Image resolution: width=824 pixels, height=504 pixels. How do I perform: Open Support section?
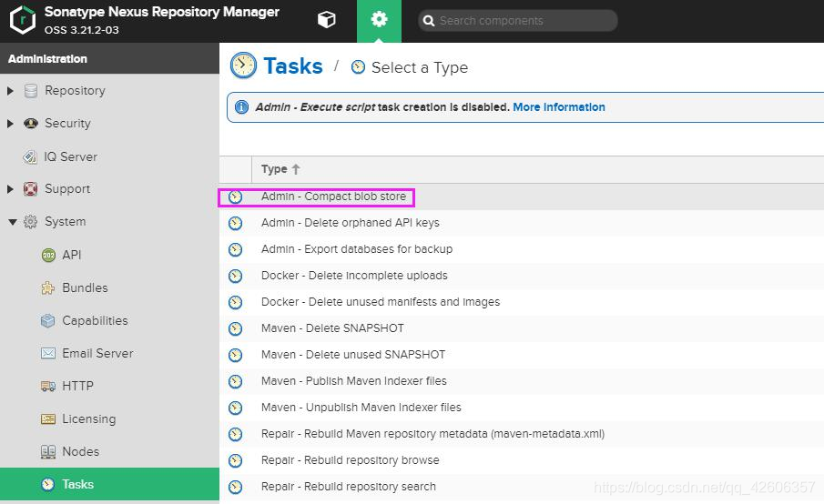67,189
